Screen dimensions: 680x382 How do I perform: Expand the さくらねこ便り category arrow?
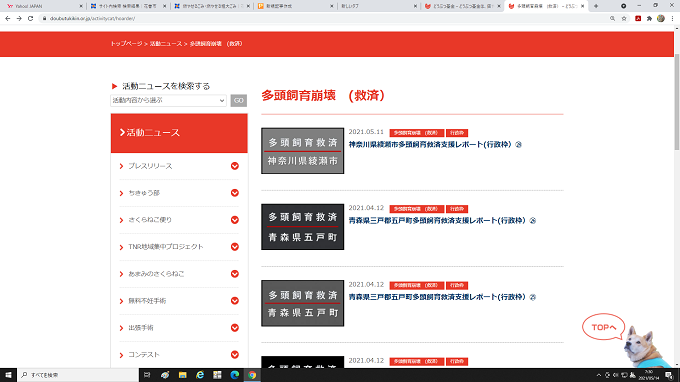pos(235,220)
